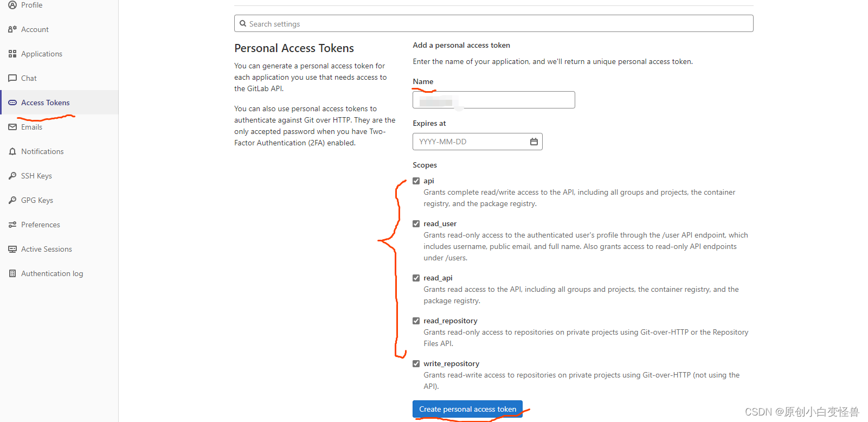Click the Applications grid icon
The width and height of the screenshot is (868, 422).
click(12, 54)
